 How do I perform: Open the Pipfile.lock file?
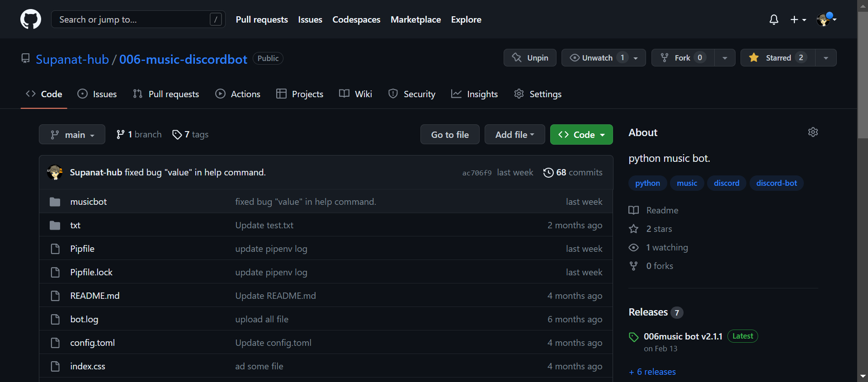pyautogui.click(x=91, y=272)
